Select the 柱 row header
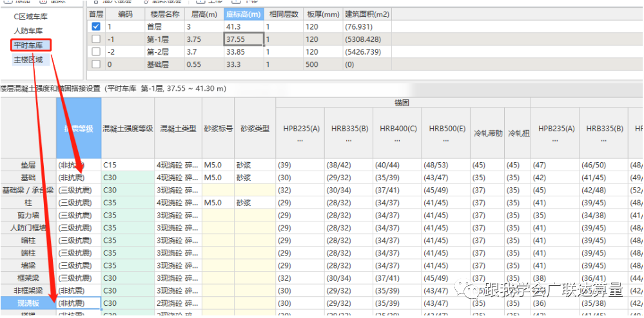The width and height of the screenshot is (644, 318). (28, 203)
